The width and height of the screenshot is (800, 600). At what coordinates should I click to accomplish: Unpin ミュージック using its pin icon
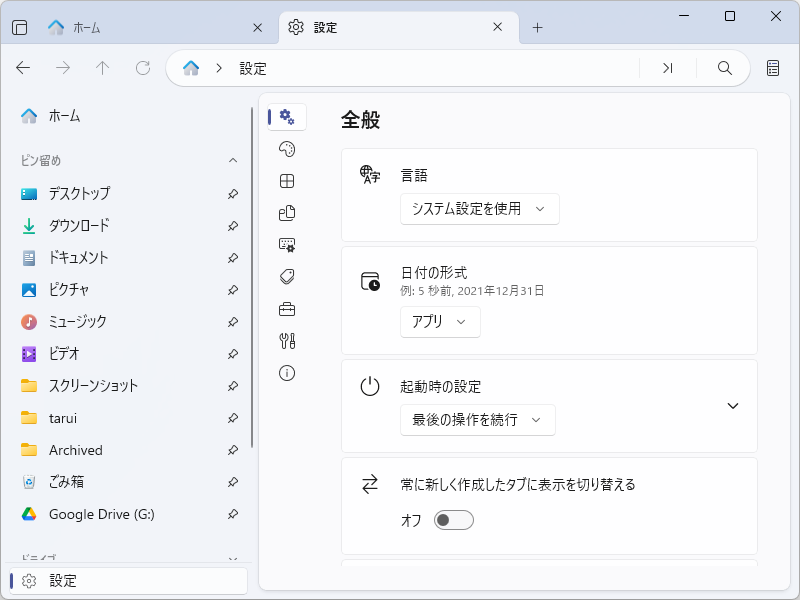[x=233, y=322]
